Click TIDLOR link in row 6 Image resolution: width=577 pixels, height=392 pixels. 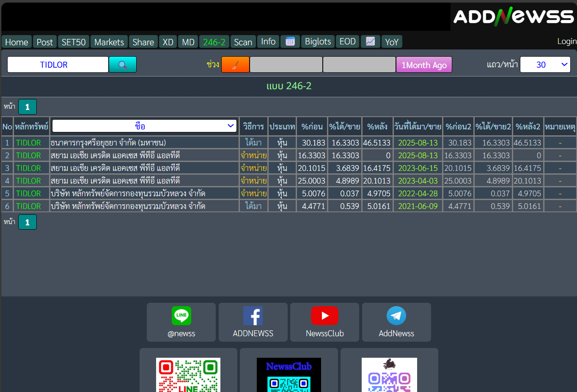[x=28, y=206]
